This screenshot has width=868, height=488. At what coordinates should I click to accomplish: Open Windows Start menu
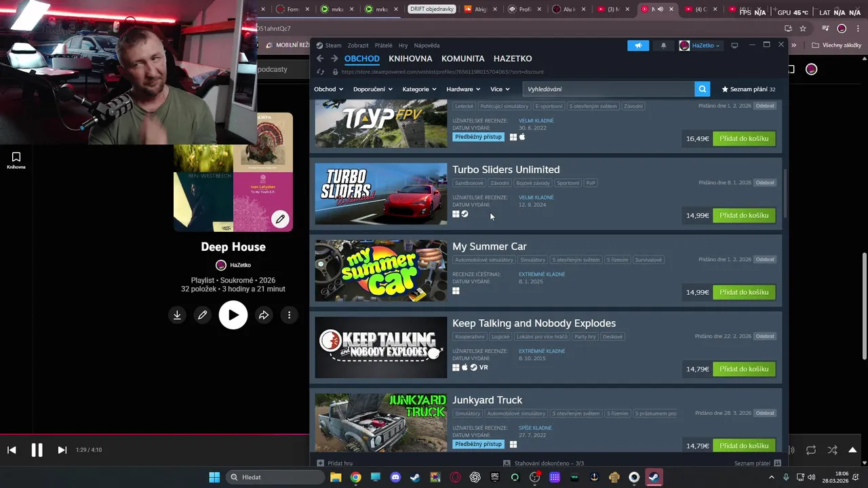pyautogui.click(x=214, y=477)
